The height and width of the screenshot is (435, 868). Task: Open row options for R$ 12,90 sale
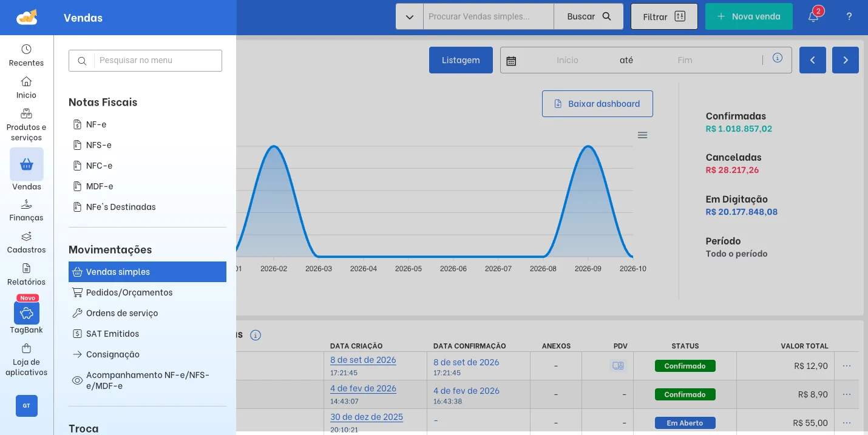[847, 366]
